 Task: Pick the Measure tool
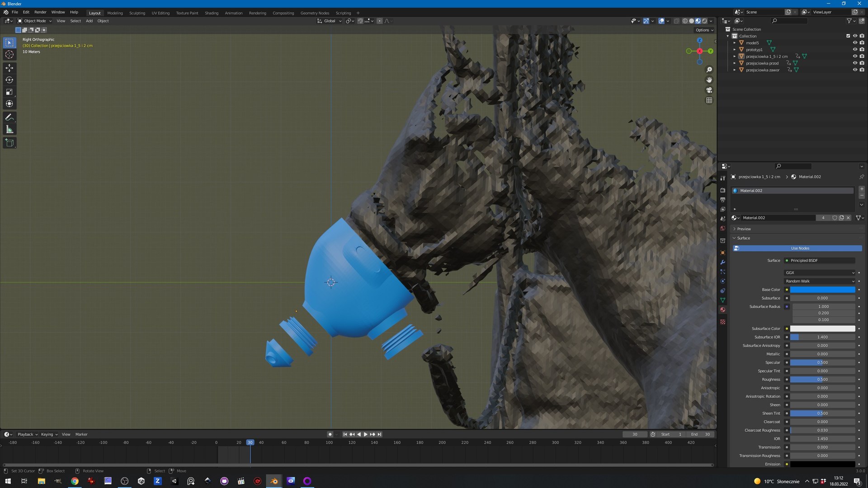[x=9, y=130]
